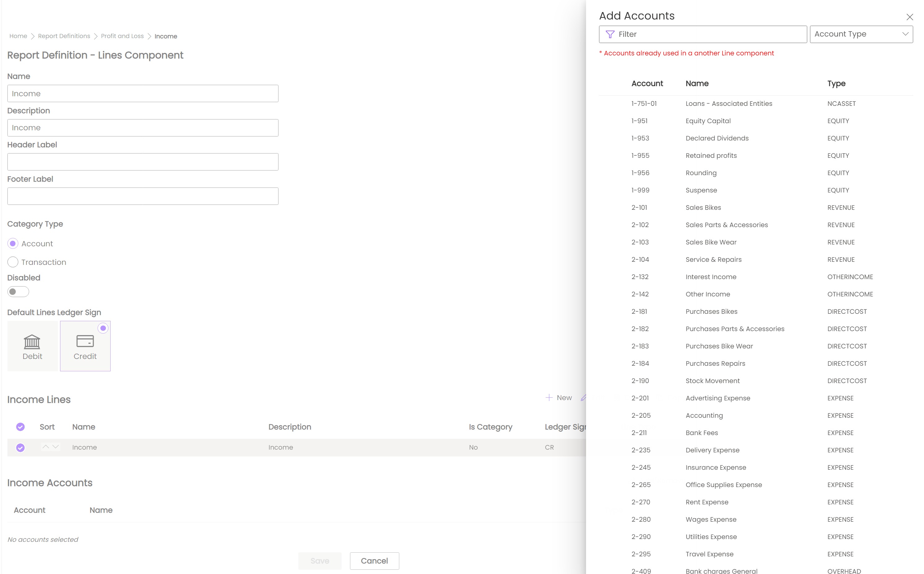Select the Account category type radio button
924x574 pixels.
13,243
